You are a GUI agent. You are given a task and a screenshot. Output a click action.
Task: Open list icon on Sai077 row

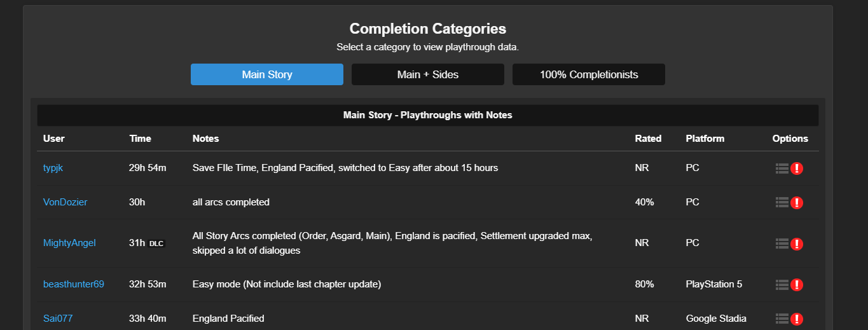(x=782, y=318)
